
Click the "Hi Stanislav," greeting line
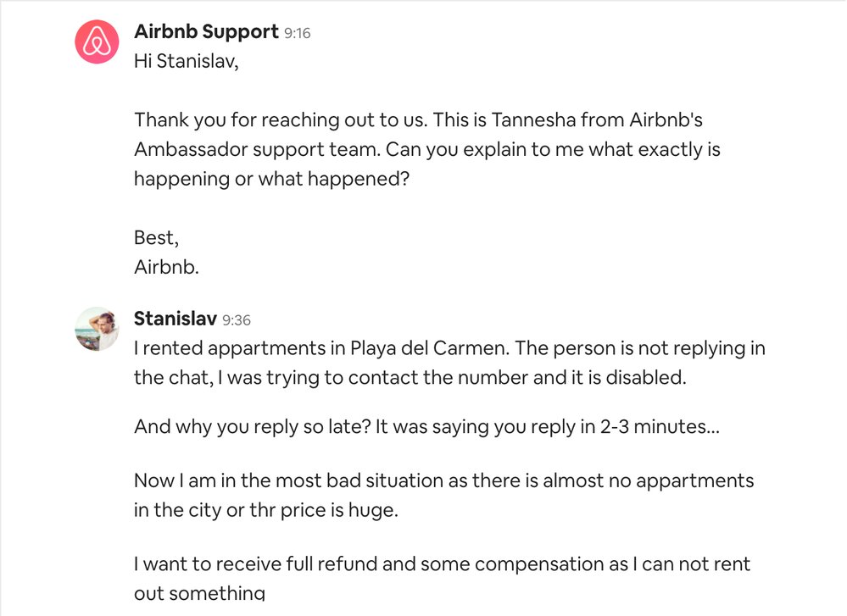187,63
